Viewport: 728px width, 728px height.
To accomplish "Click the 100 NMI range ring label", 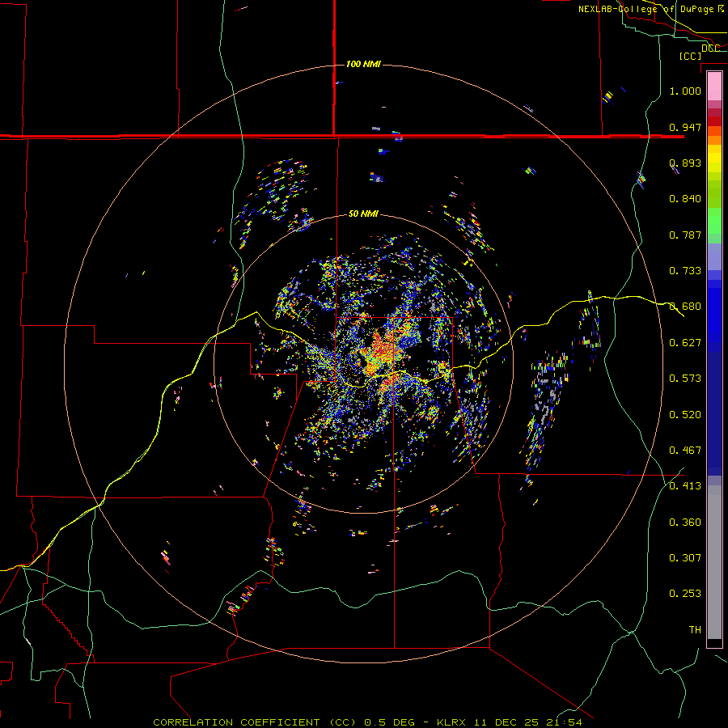I will [363, 64].
